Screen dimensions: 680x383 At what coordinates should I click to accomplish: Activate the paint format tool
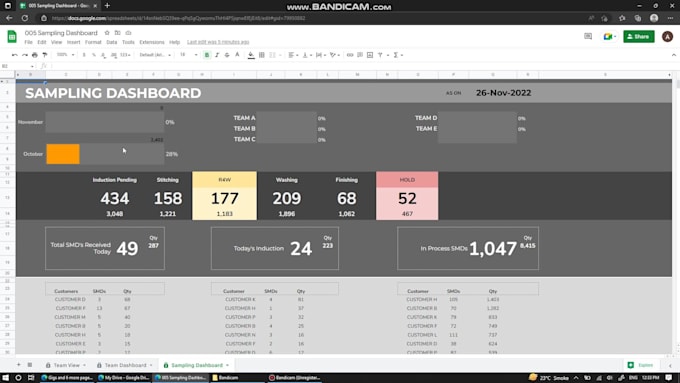tap(45, 55)
